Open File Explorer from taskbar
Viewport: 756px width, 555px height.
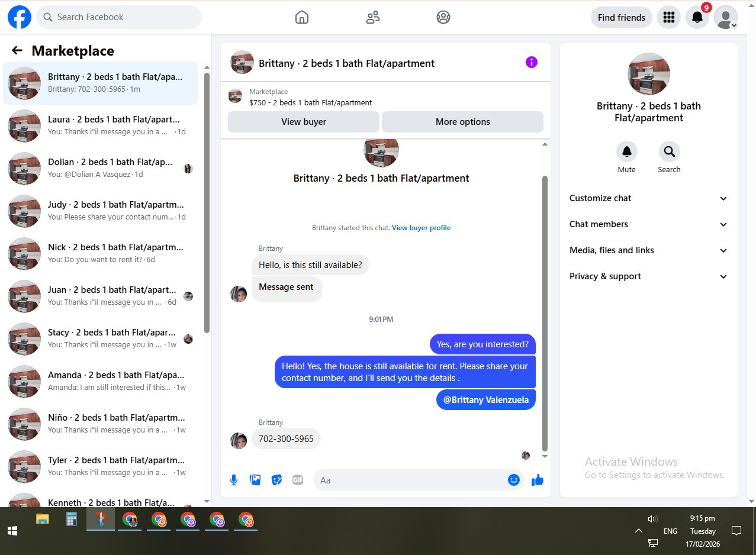[x=43, y=519]
